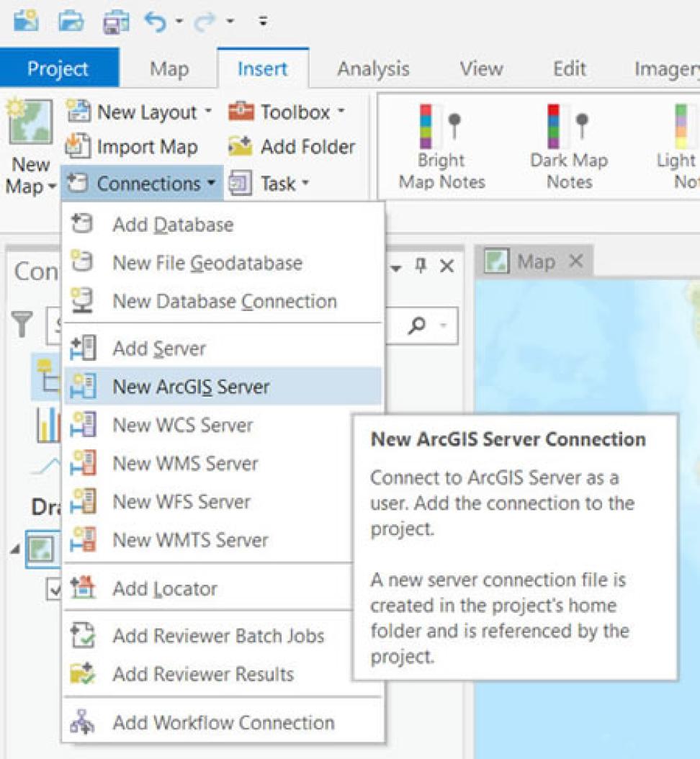
Task: Choose Add Database from Connections menu
Action: 223,225
